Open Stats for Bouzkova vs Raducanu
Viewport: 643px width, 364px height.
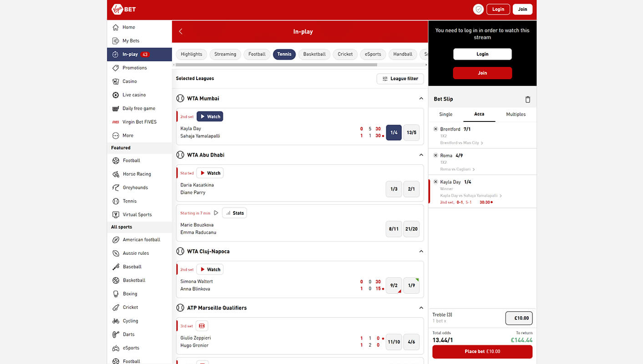[x=234, y=213]
